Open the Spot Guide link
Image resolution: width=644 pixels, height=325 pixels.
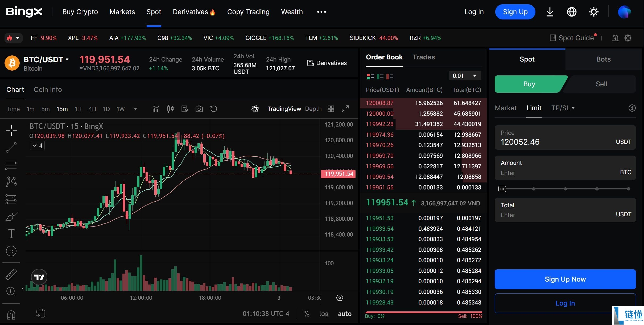[x=572, y=38]
